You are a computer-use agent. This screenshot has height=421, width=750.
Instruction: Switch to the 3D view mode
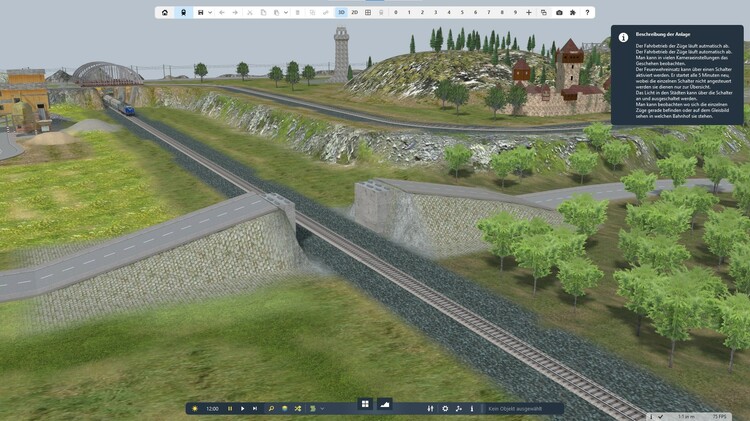(341, 13)
